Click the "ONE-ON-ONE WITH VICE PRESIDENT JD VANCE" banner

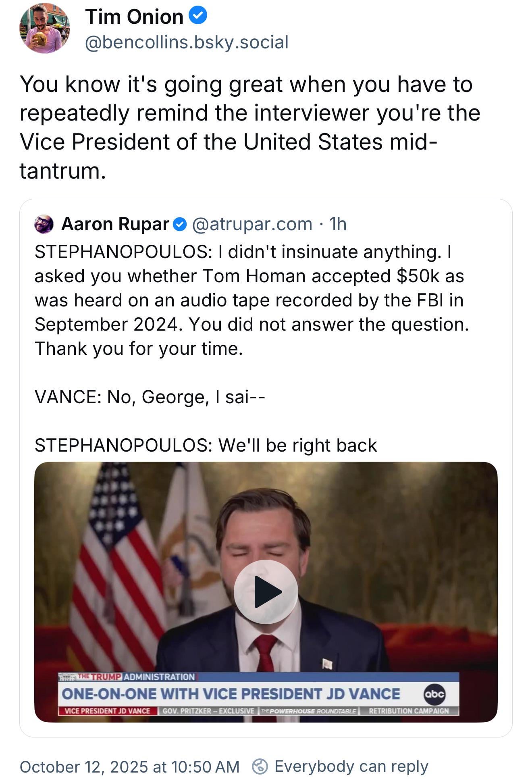231,694
